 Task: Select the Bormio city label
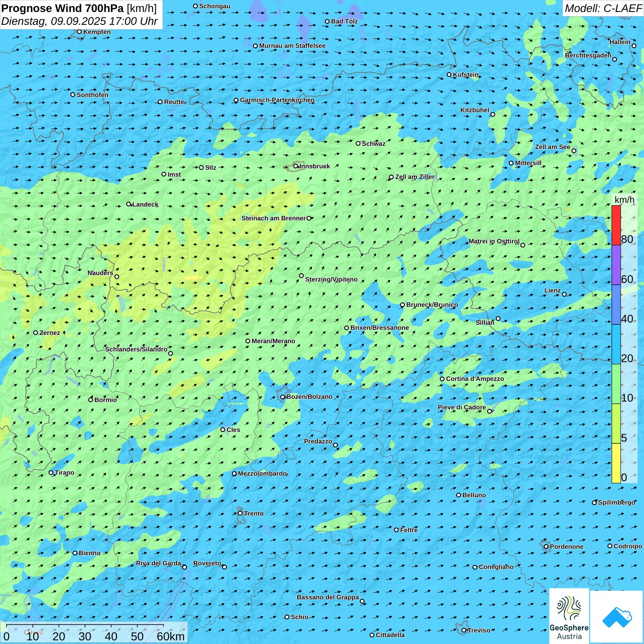coord(105,400)
